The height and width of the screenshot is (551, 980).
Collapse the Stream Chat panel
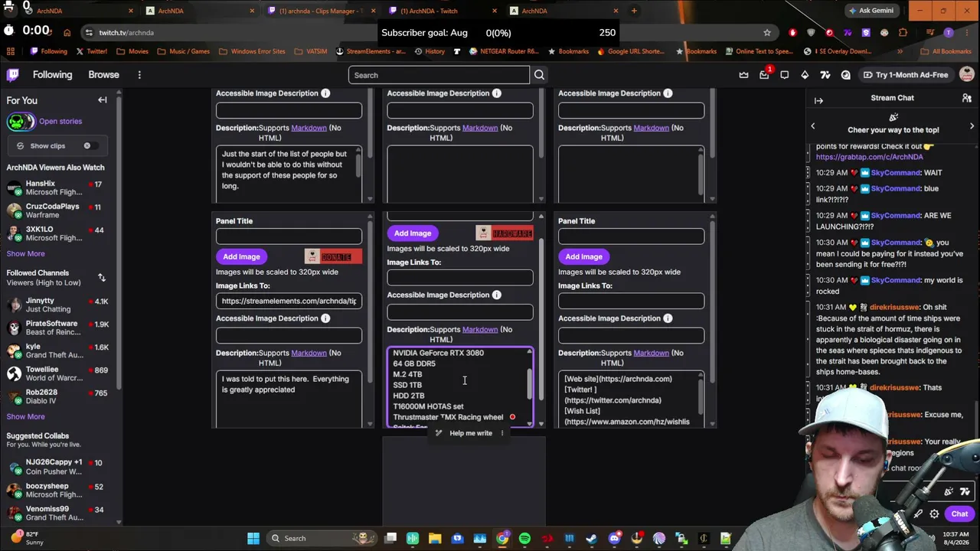coord(818,100)
